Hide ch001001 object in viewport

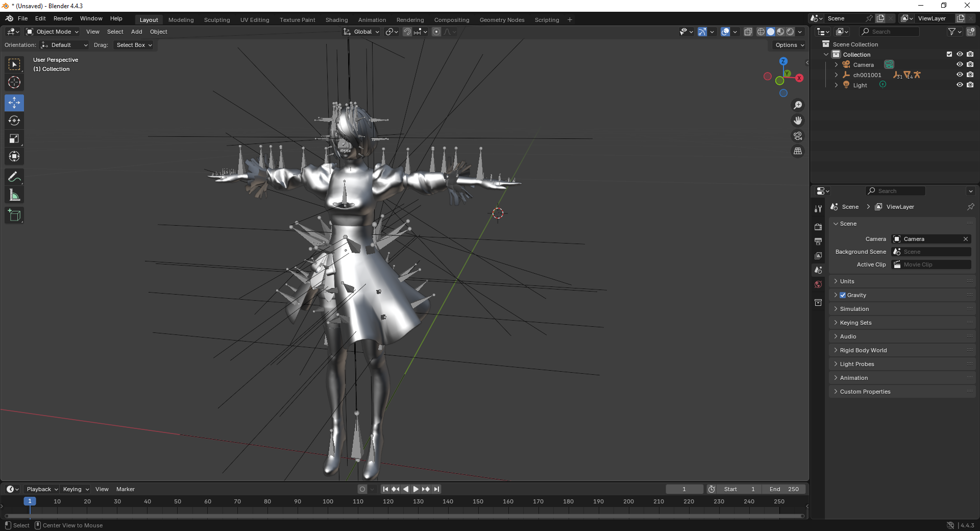click(960, 75)
